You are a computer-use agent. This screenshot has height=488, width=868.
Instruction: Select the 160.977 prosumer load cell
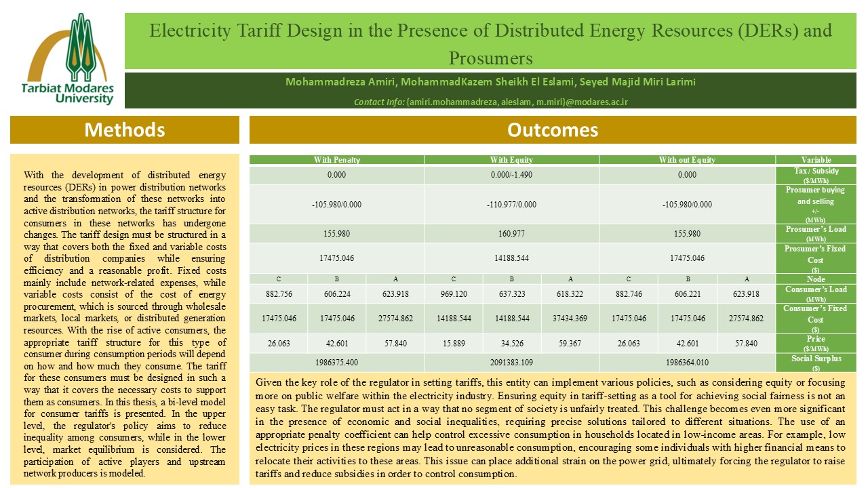pyautogui.click(x=511, y=233)
